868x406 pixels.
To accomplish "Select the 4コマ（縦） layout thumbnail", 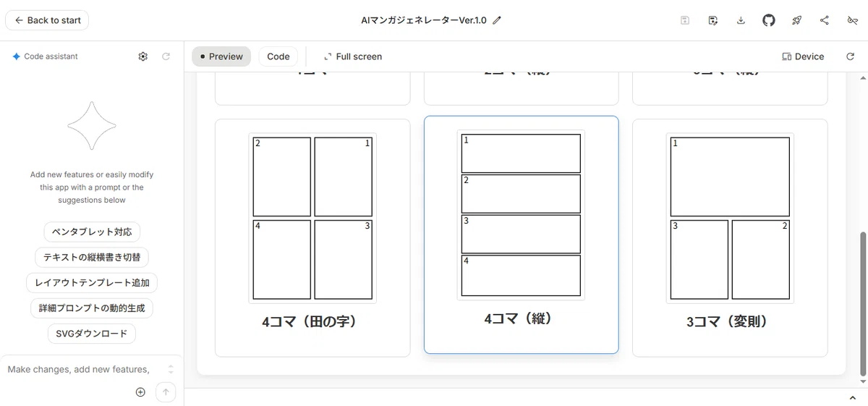I will [x=521, y=215].
